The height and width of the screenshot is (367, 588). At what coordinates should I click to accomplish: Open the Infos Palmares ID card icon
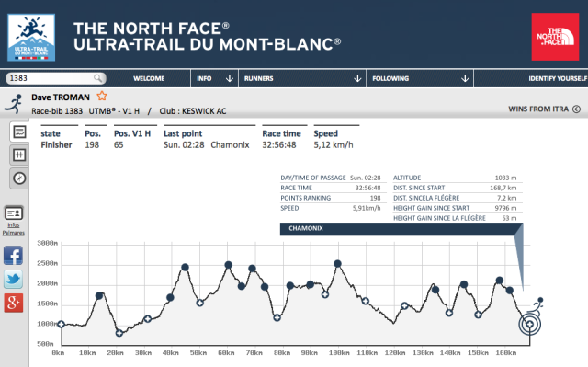point(14,212)
